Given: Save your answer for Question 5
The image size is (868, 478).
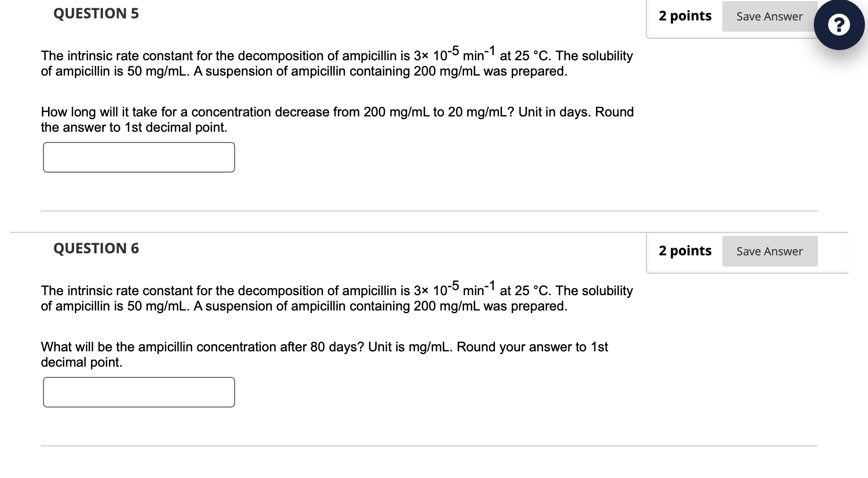Looking at the screenshot, I should coord(769,16).
